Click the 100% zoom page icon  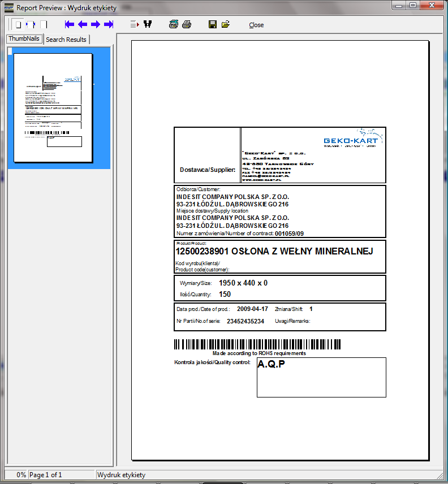coord(44,25)
